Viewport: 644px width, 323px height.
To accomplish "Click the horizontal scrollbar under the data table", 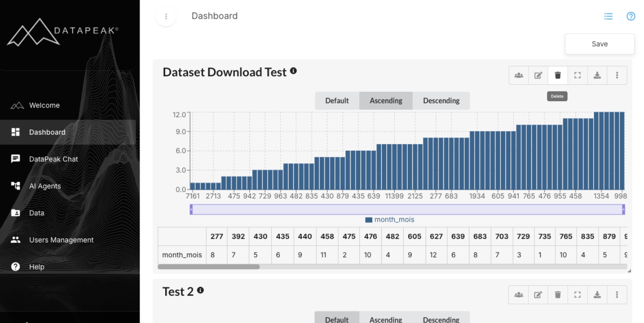I will click(208, 267).
